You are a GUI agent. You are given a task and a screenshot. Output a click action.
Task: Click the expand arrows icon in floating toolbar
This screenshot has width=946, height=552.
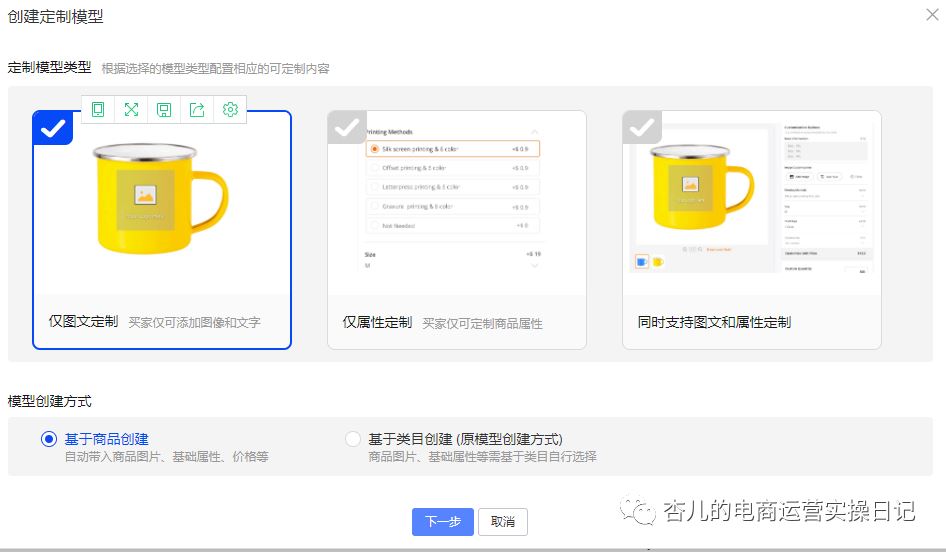(131, 109)
